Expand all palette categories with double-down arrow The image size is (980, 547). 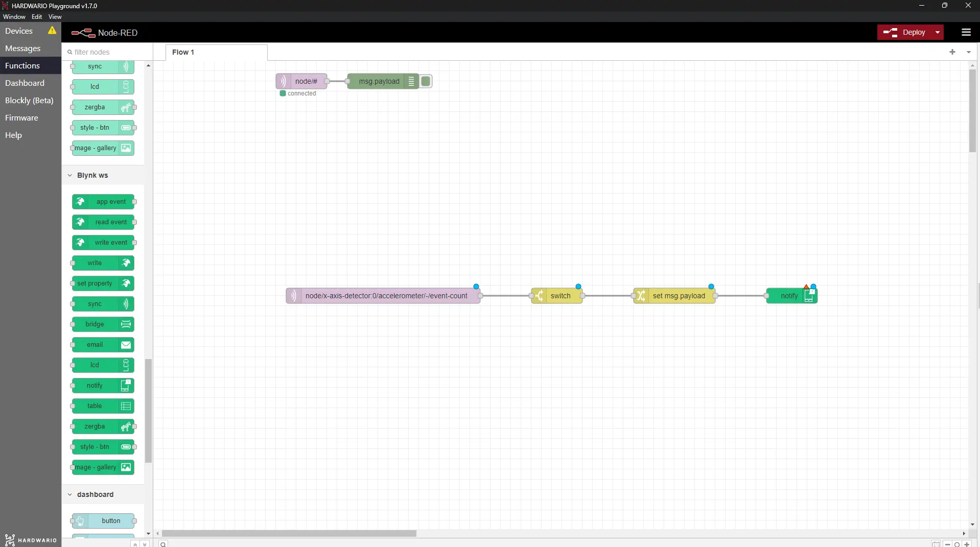tap(145, 544)
